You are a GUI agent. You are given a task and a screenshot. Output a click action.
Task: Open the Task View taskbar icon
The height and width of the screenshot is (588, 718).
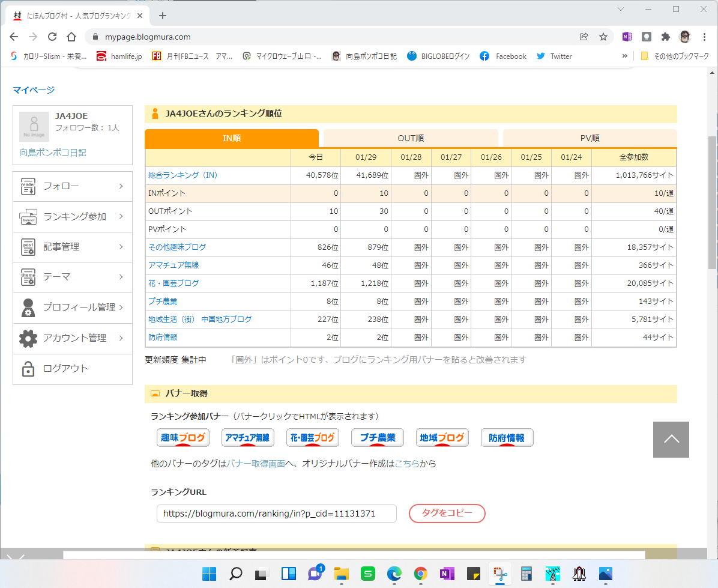pos(262,574)
